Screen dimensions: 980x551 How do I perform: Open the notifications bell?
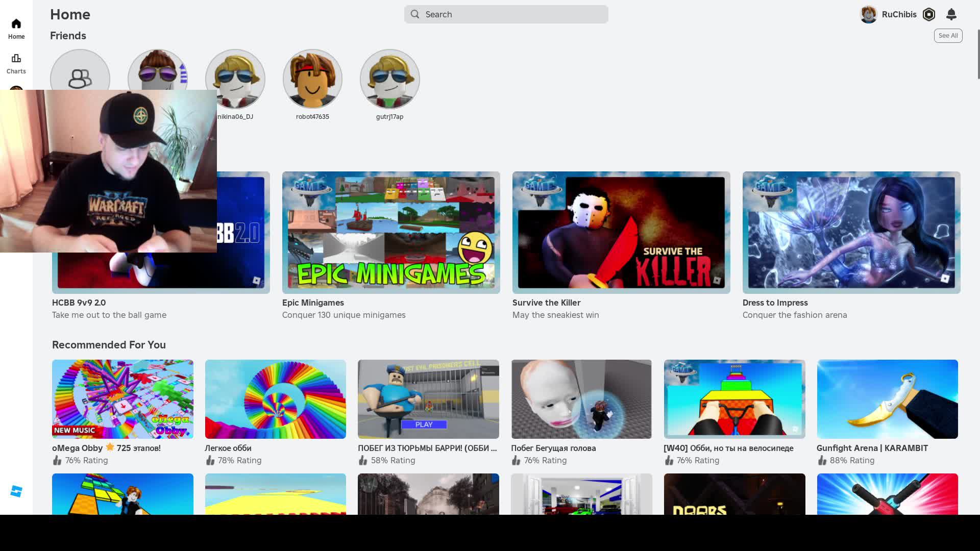(x=951, y=14)
